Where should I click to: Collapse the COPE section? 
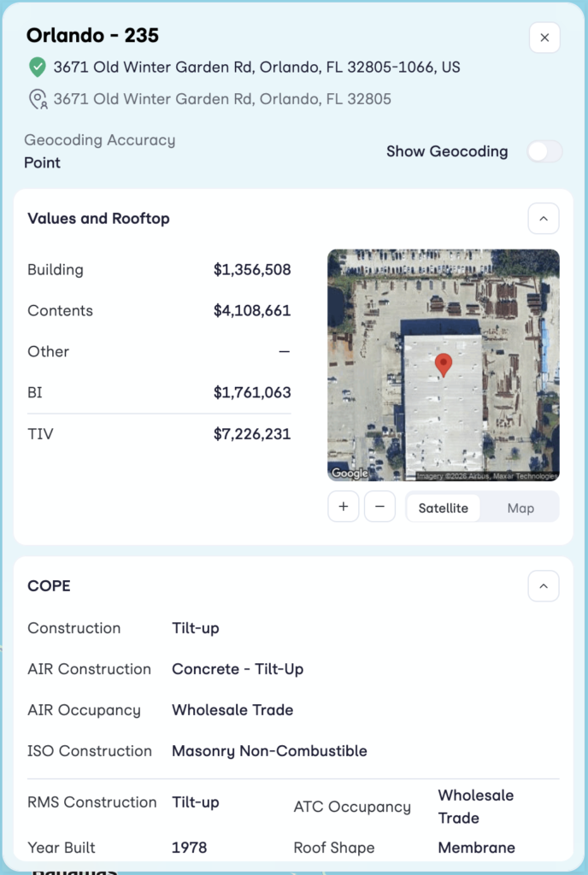click(544, 586)
